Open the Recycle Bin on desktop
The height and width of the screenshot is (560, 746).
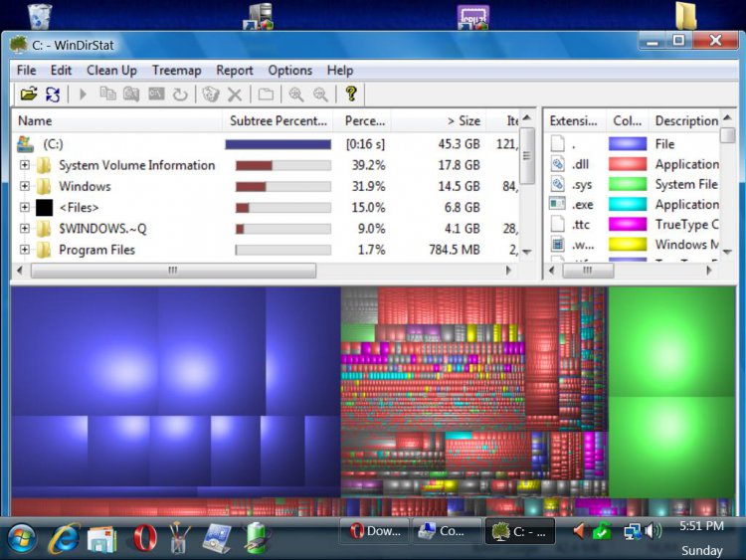(40, 16)
